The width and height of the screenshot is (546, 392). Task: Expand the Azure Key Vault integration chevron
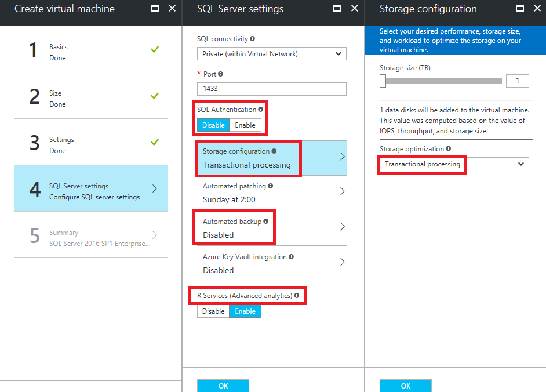tap(343, 262)
